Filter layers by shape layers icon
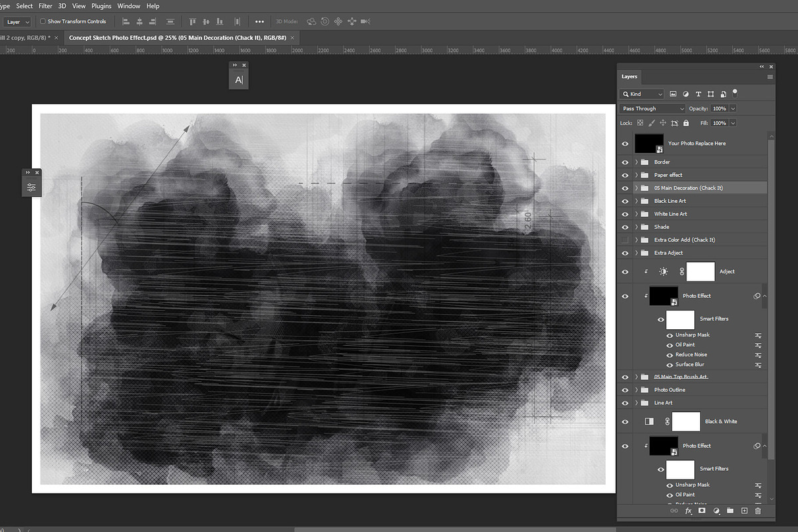This screenshot has width=798, height=532. pos(711,94)
